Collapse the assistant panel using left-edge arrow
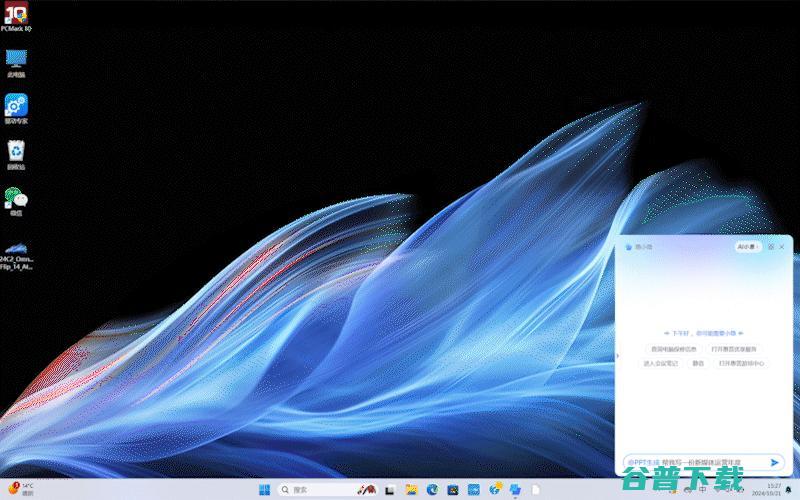Viewport: 800px width, 500px height. pyautogui.click(x=618, y=354)
